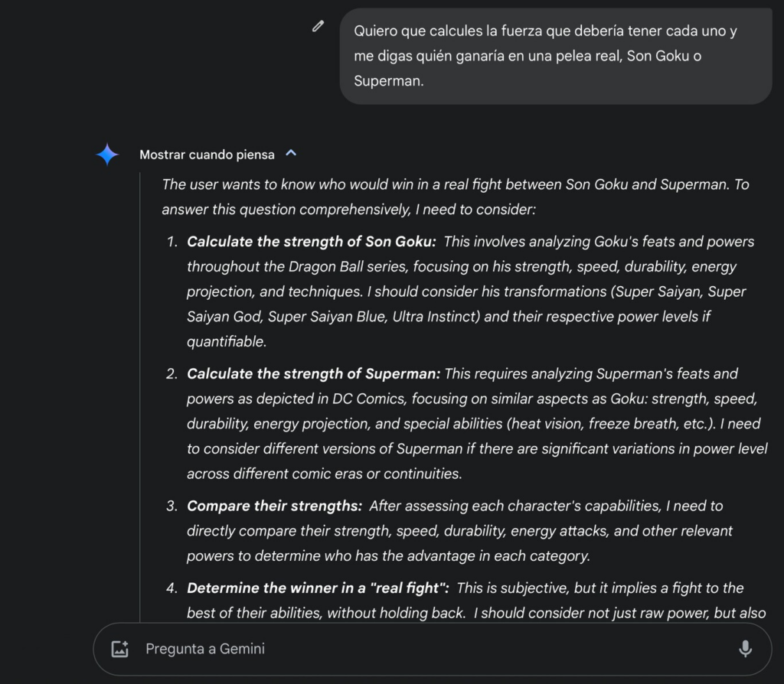Click the pencil icon to edit the prompt

pyautogui.click(x=318, y=26)
